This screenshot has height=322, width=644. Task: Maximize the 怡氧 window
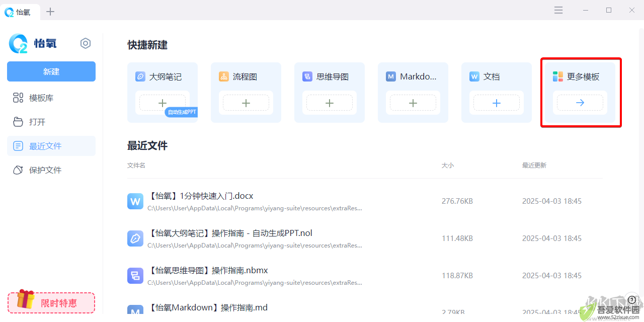click(609, 10)
